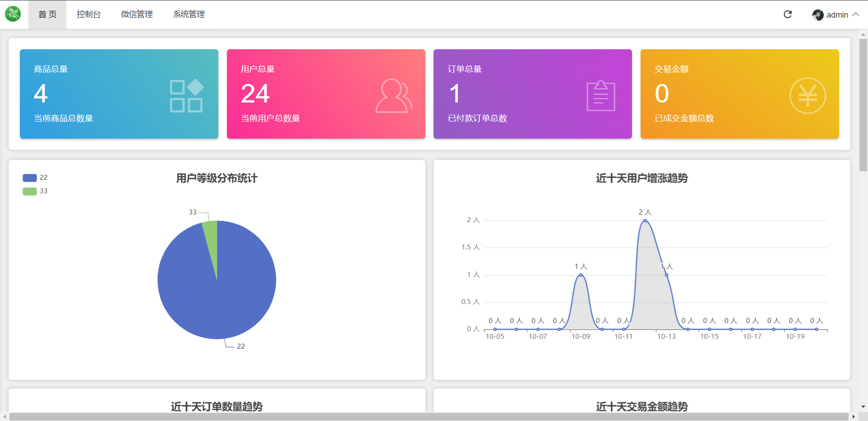Click the 交易金额 value 0
Screen dimensions: 868x421
662,94
